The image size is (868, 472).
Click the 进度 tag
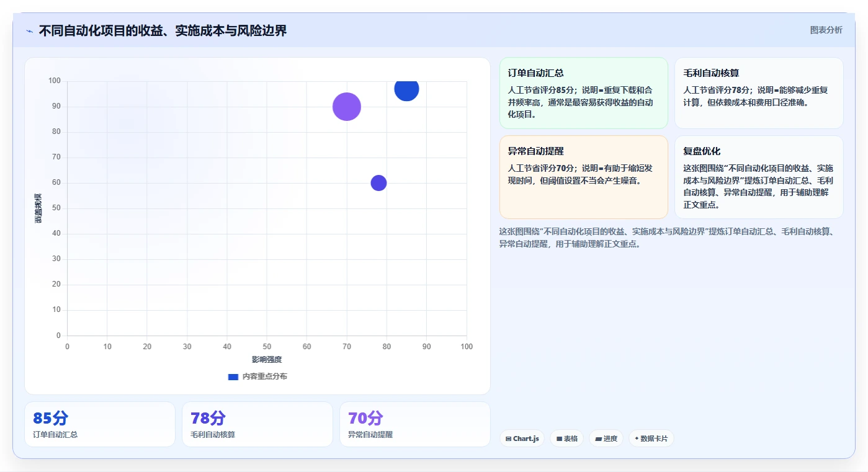click(x=606, y=439)
